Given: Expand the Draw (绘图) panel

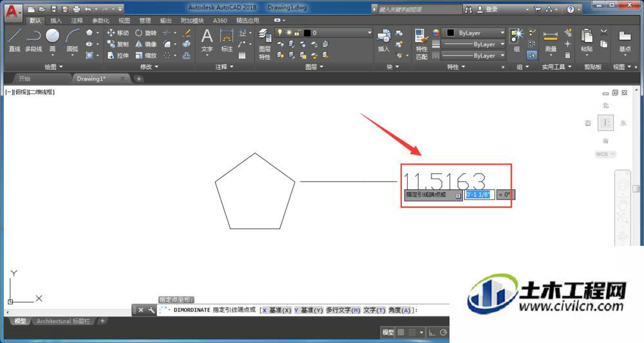Looking at the screenshot, I should point(54,66).
